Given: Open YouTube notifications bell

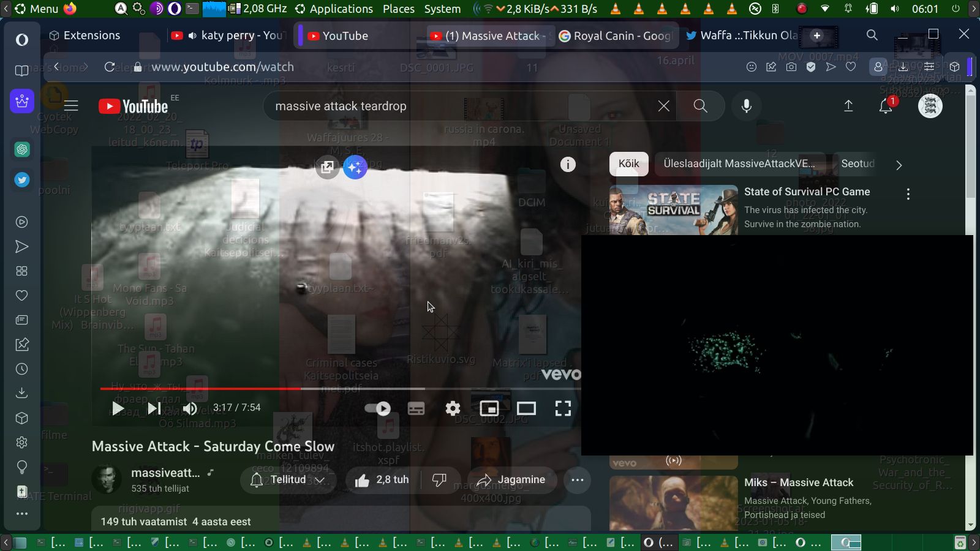Looking at the screenshot, I should tap(886, 106).
